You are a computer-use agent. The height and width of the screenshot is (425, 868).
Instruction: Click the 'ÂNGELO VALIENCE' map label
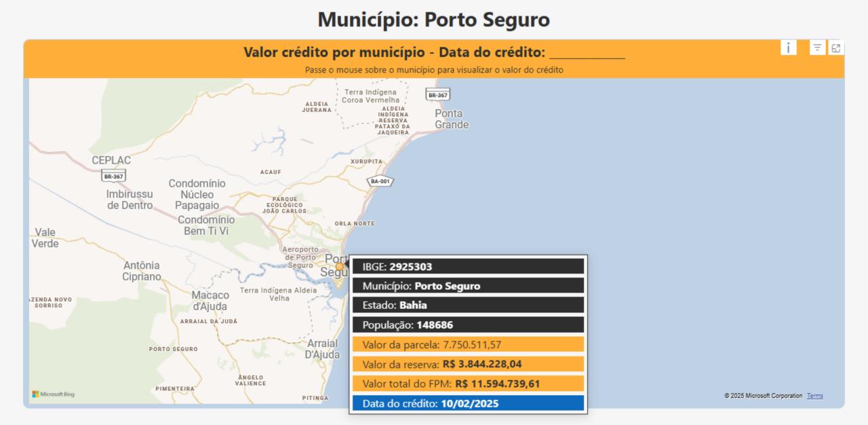[250, 380]
